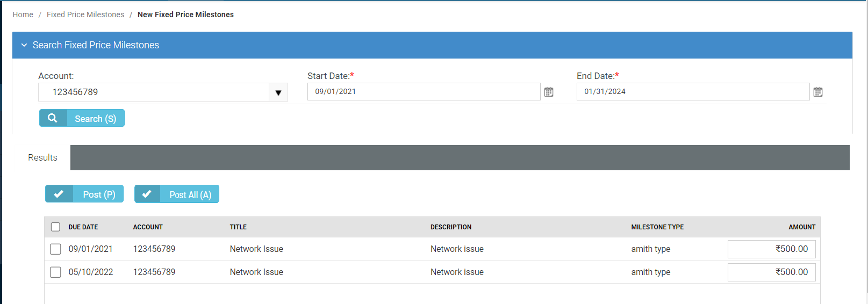Open the End Date calendar picker icon
Viewport: 868px width, 304px height.
817,92
